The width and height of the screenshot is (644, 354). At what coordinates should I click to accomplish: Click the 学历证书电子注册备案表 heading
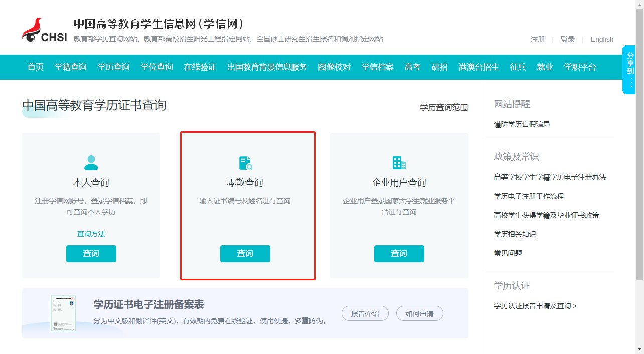[x=149, y=305]
